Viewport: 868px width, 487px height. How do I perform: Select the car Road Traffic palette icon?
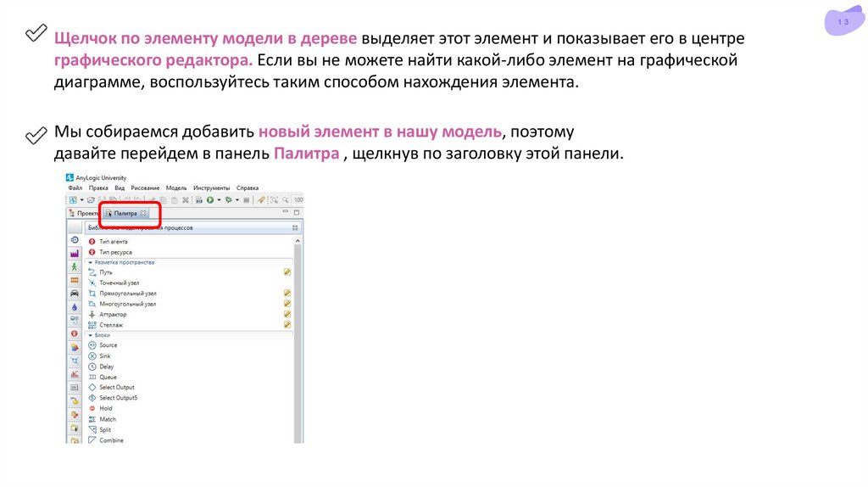pyautogui.click(x=75, y=293)
